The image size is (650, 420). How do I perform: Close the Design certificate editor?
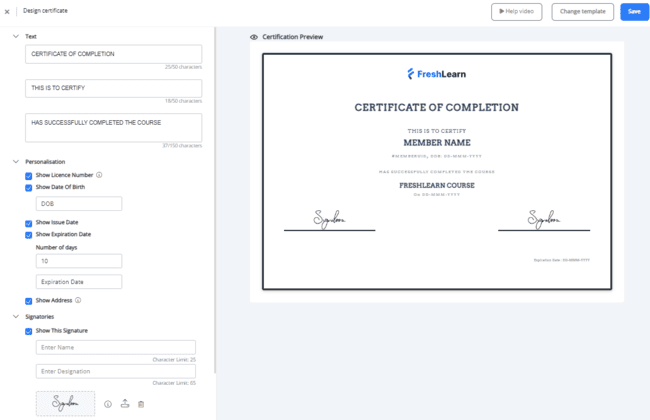tap(7, 12)
